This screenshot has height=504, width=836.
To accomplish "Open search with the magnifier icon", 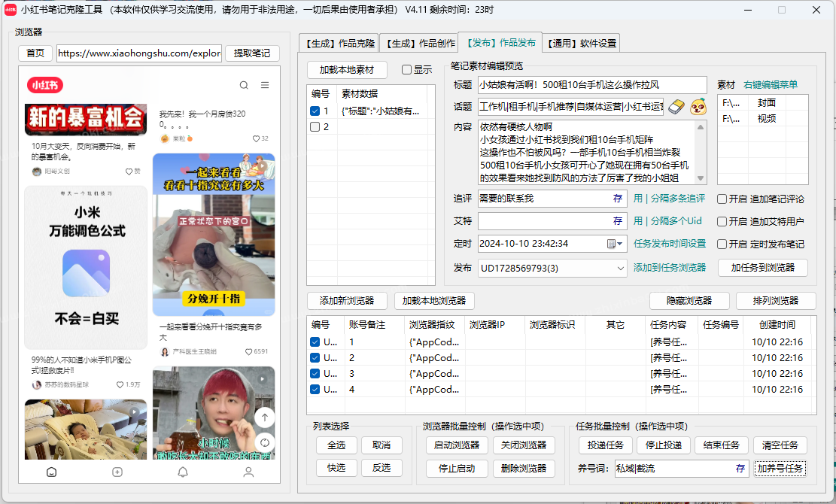I will (243, 85).
